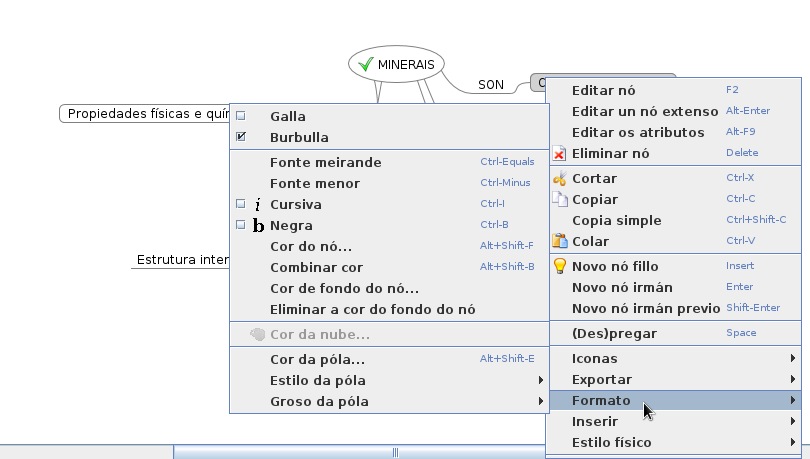Click the green checkmark on MINERAIS node

(x=365, y=64)
